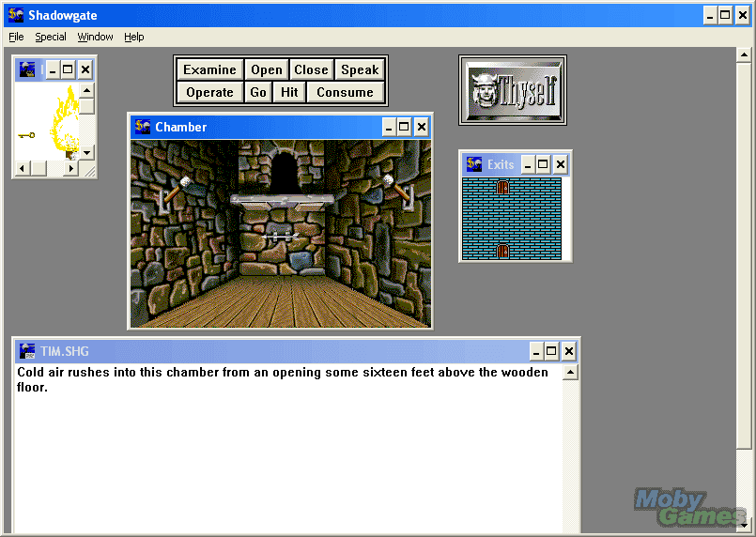The height and width of the screenshot is (537, 756).
Task: Minimize the inventory window
Action: 53,70
